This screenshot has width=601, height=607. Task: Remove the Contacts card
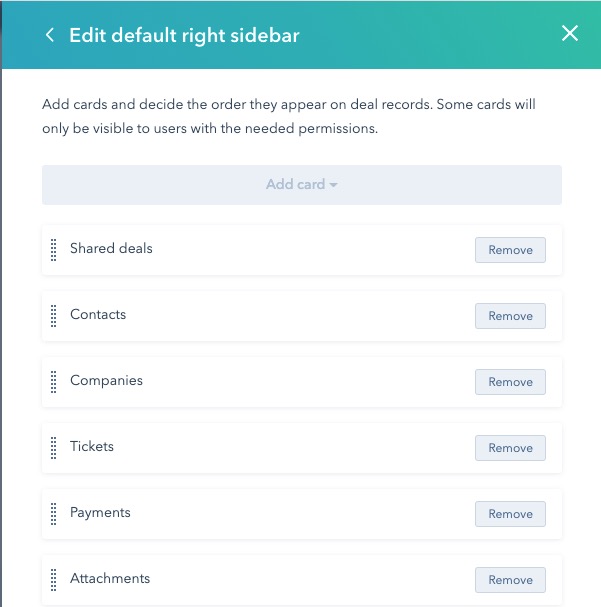[510, 316]
